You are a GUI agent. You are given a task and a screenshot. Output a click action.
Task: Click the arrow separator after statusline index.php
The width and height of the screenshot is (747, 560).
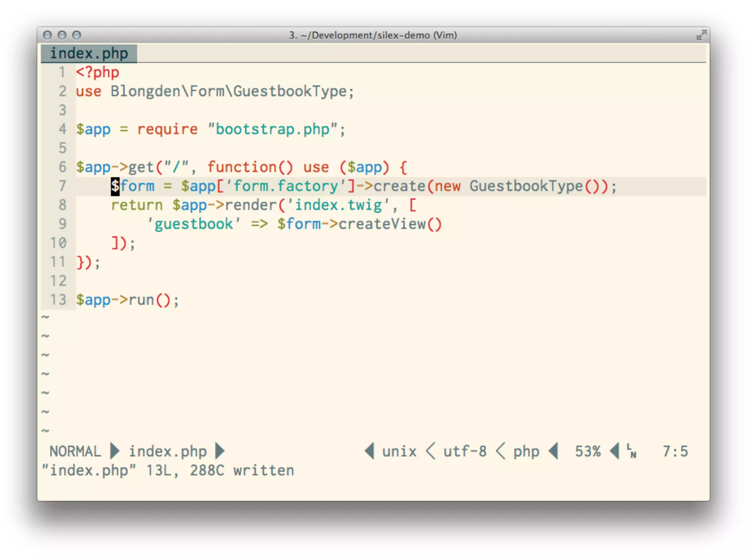pos(220,451)
